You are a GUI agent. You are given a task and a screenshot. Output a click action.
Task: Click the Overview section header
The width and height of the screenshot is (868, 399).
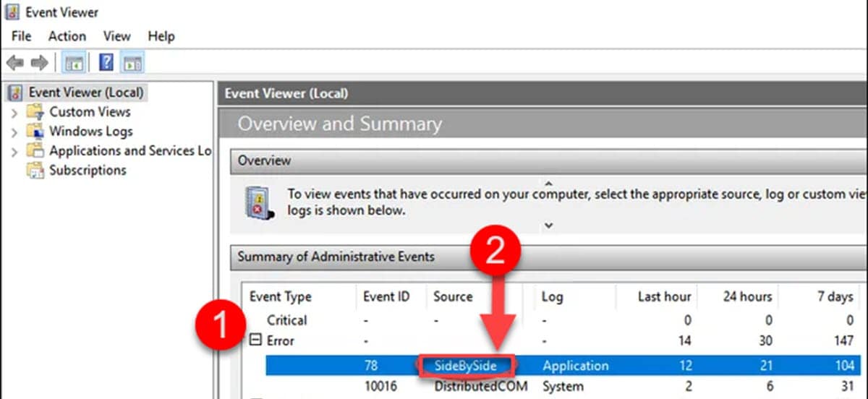550,160
